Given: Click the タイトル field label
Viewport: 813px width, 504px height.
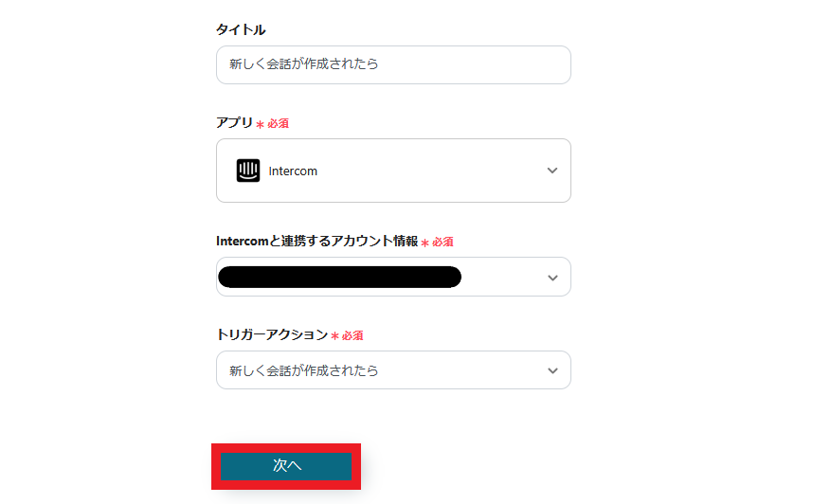Looking at the screenshot, I should click(x=241, y=30).
